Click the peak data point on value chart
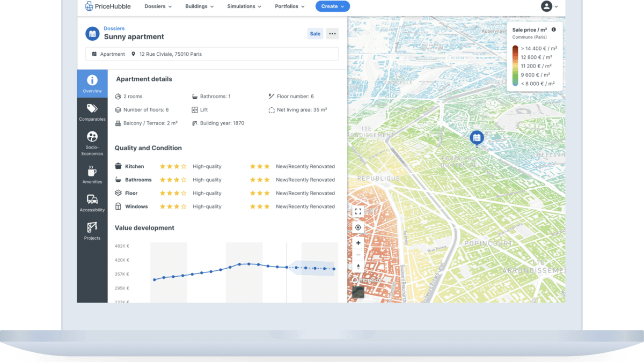This screenshot has width=644, height=362. pyautogui.click(x=248, y=264)
